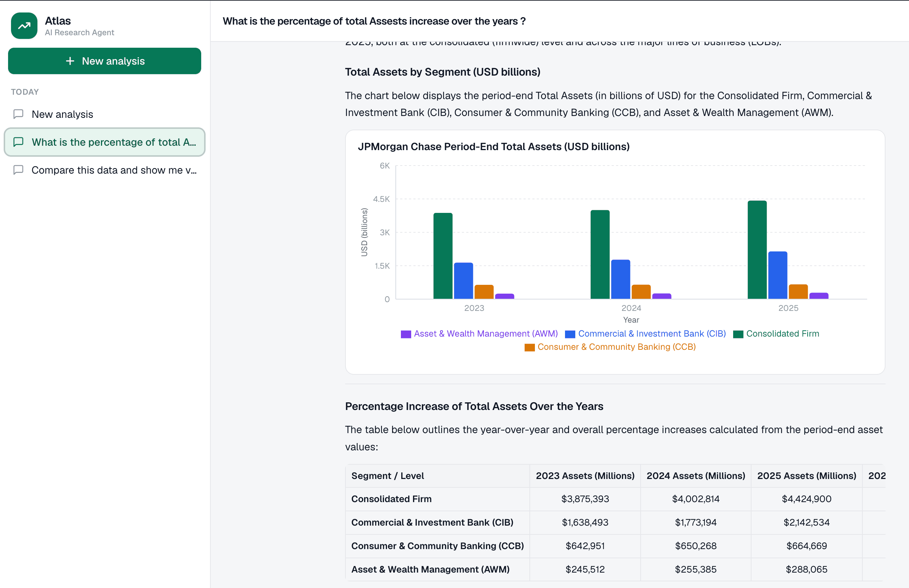Click chat icon beside New analysis item
The height and width of the screenshot is (588, 909).
[x=18, y=114]
